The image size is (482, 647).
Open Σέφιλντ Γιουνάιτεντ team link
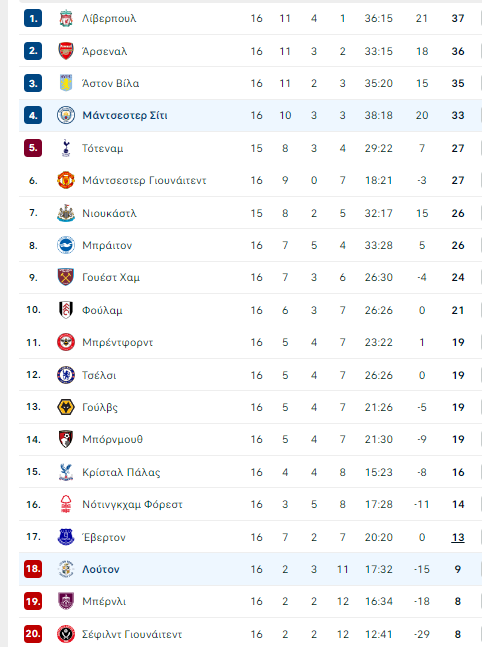pyautogui.click(x=132, y=634)
